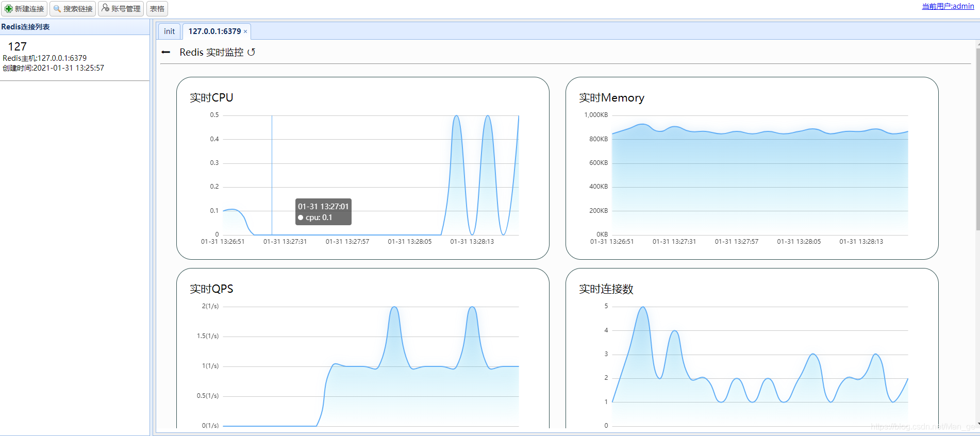Click the 新建连接 new connection button
Screen dimensions: 980x436
coord(24,9)
